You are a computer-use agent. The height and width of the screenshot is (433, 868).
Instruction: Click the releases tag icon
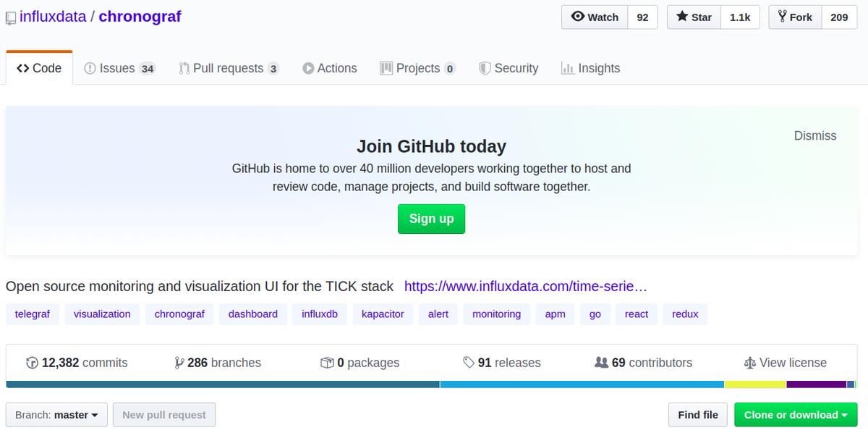point(469,363)
